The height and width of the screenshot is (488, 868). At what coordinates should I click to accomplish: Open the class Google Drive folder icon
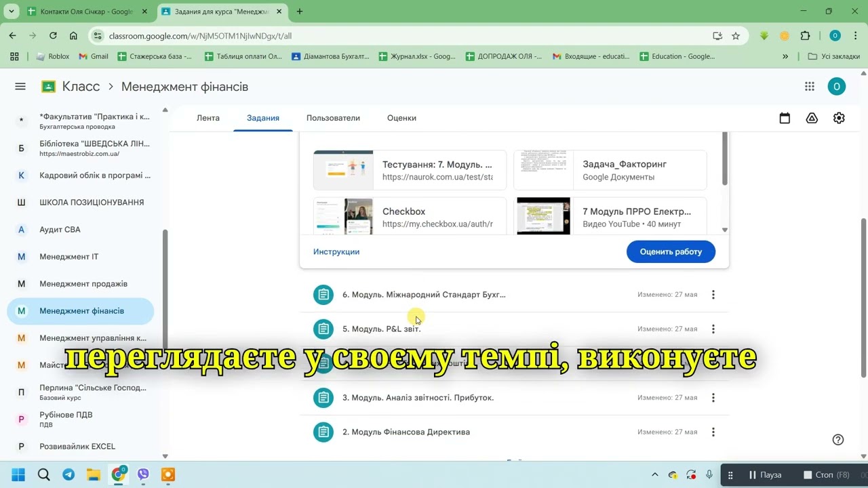click(812, 118)
